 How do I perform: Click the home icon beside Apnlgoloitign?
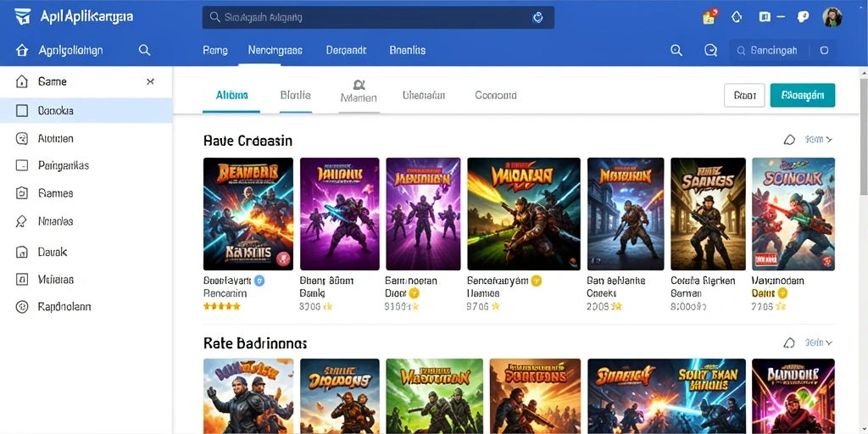tap(21, 50)
